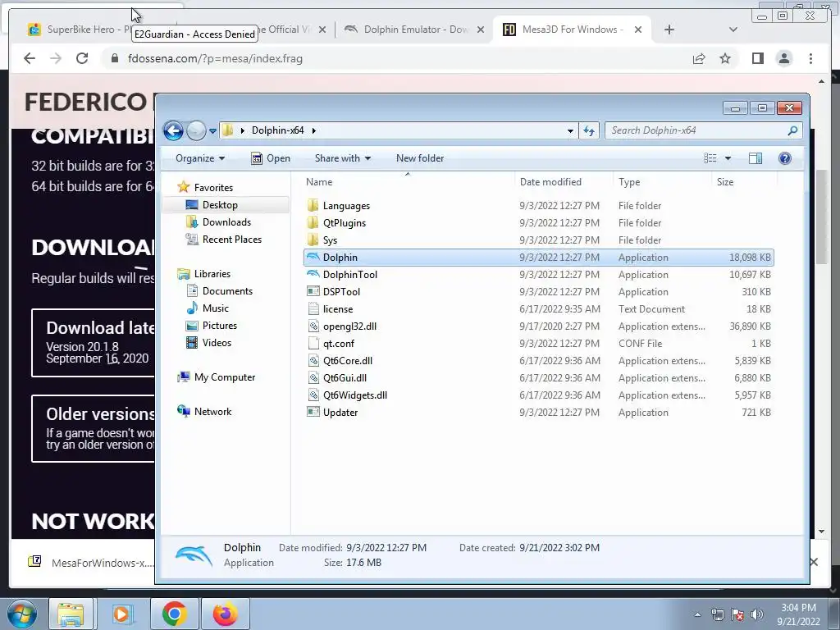The height and width of the screenshot is (630, 840).
Task: Click the Chrome address bar URL
Action: point(215,58)
